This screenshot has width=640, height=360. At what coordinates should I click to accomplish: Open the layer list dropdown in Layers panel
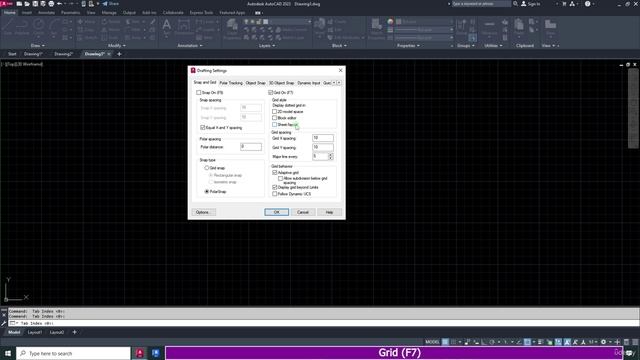309,22
